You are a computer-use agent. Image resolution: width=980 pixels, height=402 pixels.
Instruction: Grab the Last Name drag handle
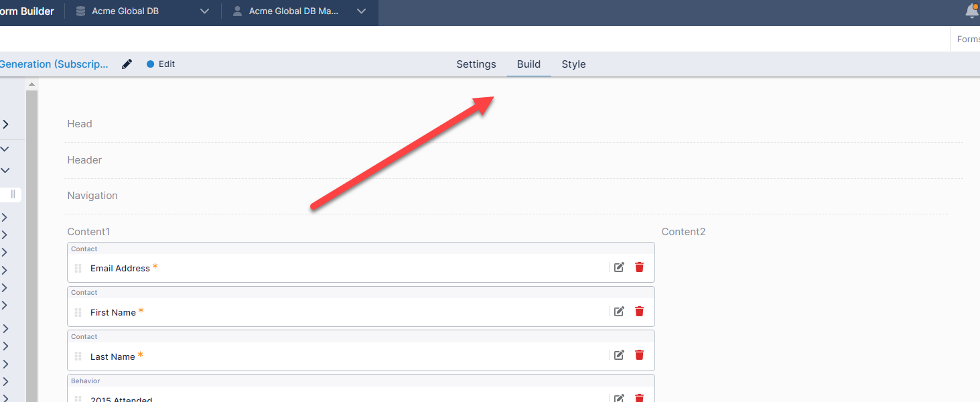pyautogui.click(x=78, y=356)
